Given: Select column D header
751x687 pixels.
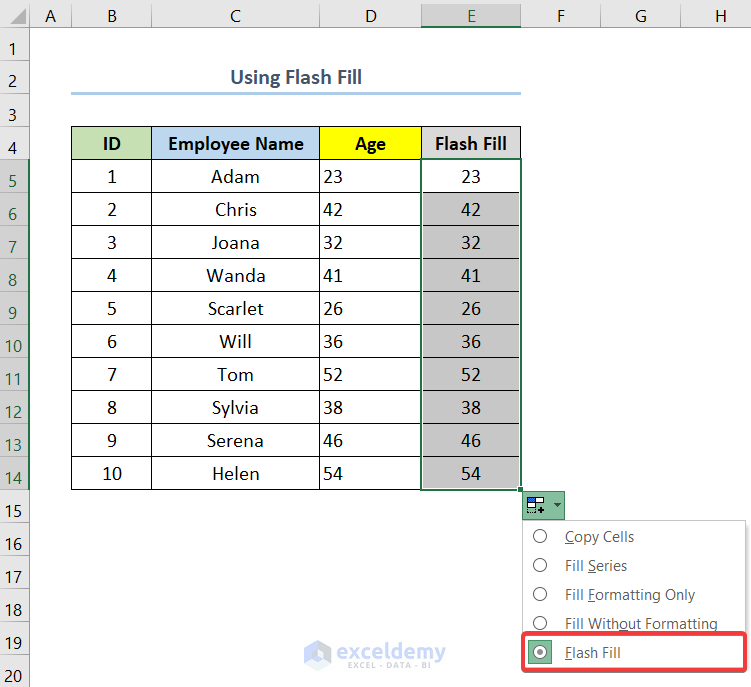Looking at the screenshot, I should (370, 16).
